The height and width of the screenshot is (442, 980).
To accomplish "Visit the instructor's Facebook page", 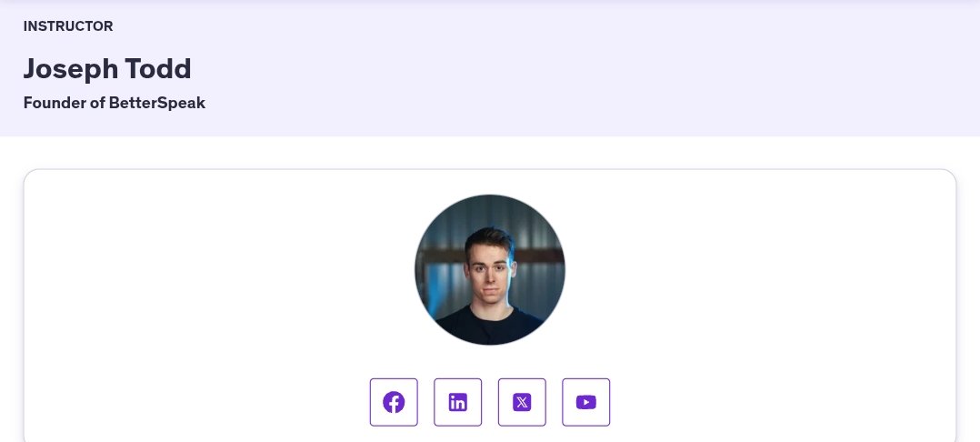I will tap(394, 402).
